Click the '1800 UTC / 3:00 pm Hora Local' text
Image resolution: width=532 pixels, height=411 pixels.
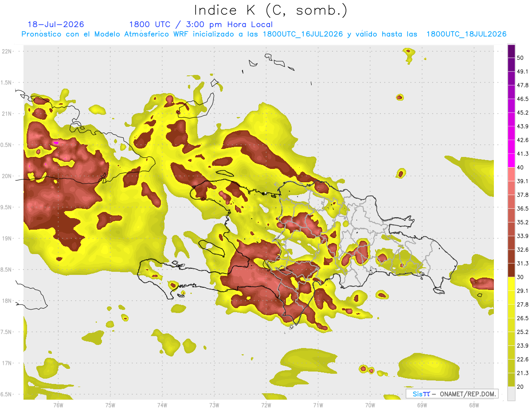[x=201, y=24]
